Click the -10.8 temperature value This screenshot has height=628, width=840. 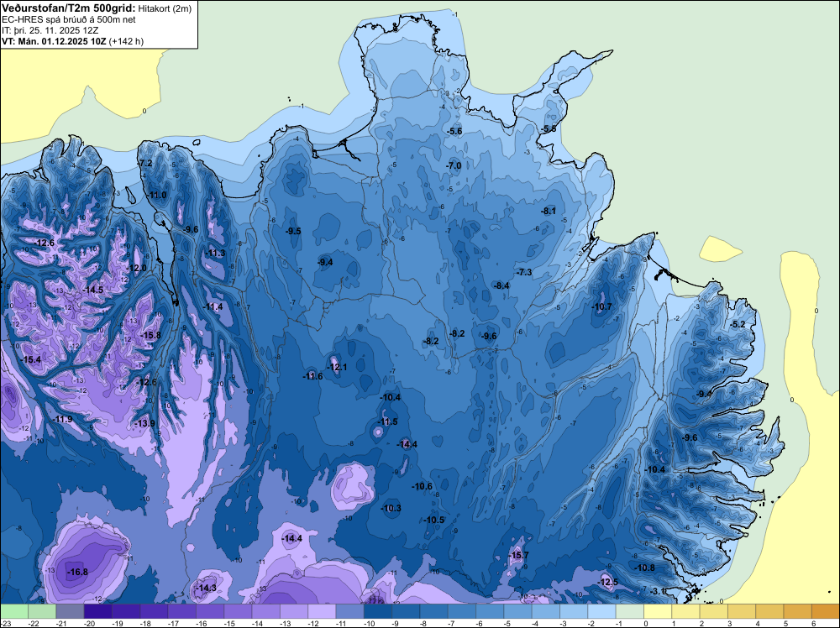(x=644, y=568)
